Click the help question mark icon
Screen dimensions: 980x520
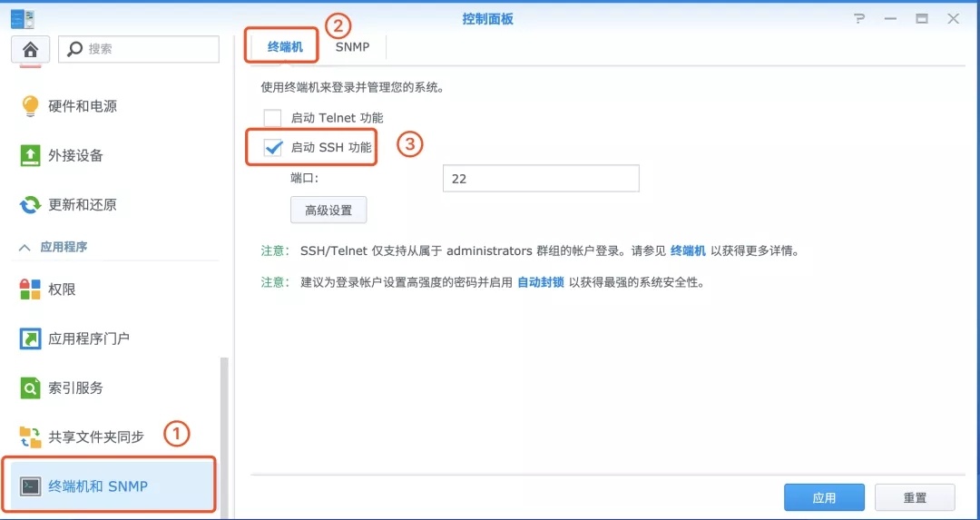pos(860,19)
